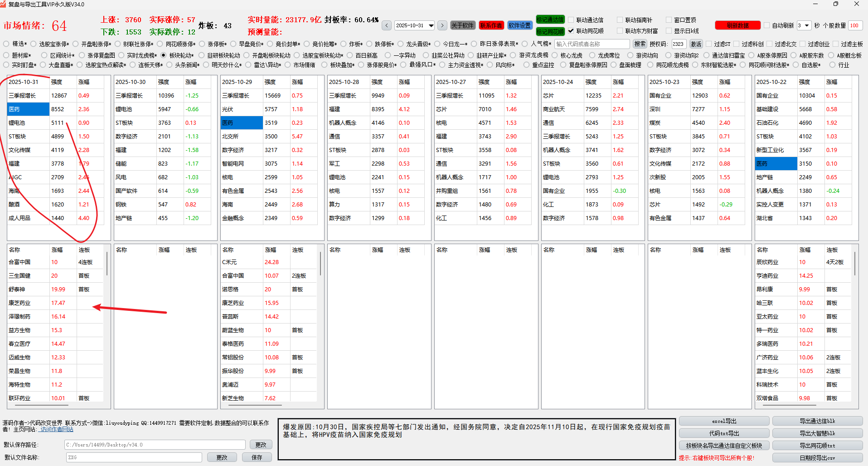The image size is (868, 466).
Task: Click the 授权码 field showing 2323
Action: click(x=679, y=44)
